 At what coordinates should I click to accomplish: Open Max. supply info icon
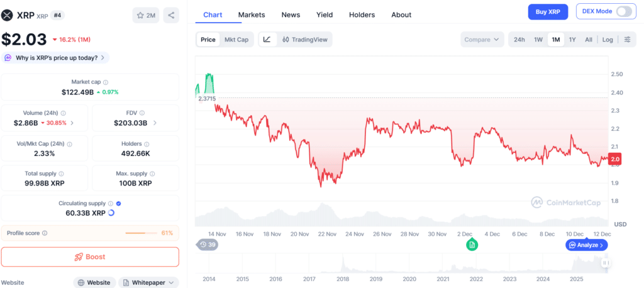(x=152, y=174)
